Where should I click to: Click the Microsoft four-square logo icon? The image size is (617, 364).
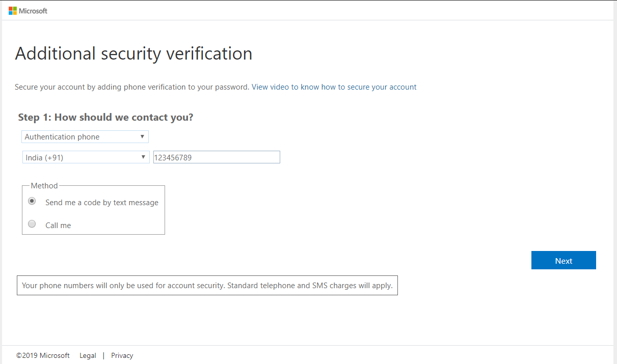(13, 11)
